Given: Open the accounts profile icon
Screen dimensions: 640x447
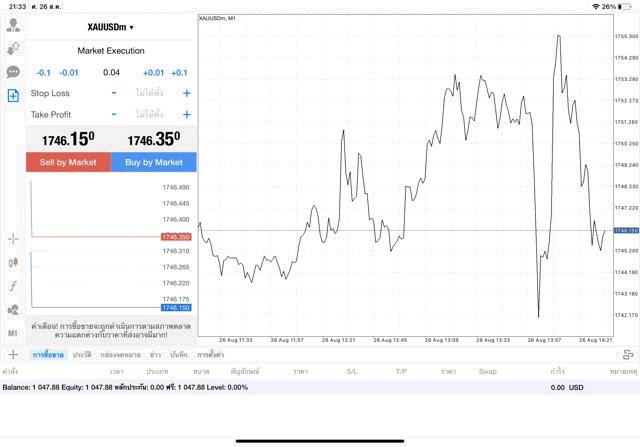Looking at the screenshot, I should (x=13, y=25).
